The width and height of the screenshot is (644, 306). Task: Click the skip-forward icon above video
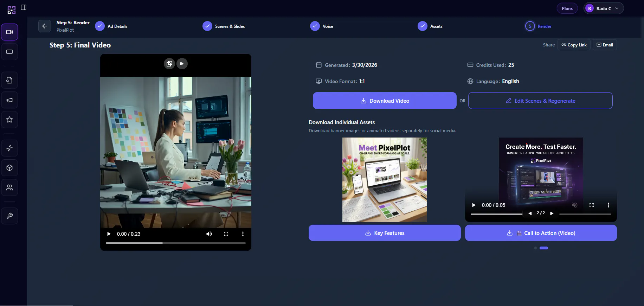click(x=182, y=64)
